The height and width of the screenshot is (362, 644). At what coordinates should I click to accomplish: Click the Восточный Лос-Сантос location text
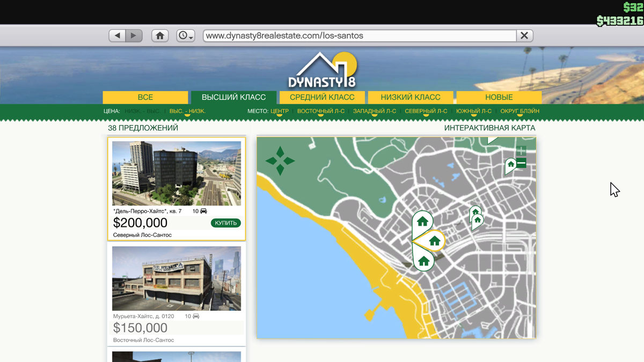144,340
